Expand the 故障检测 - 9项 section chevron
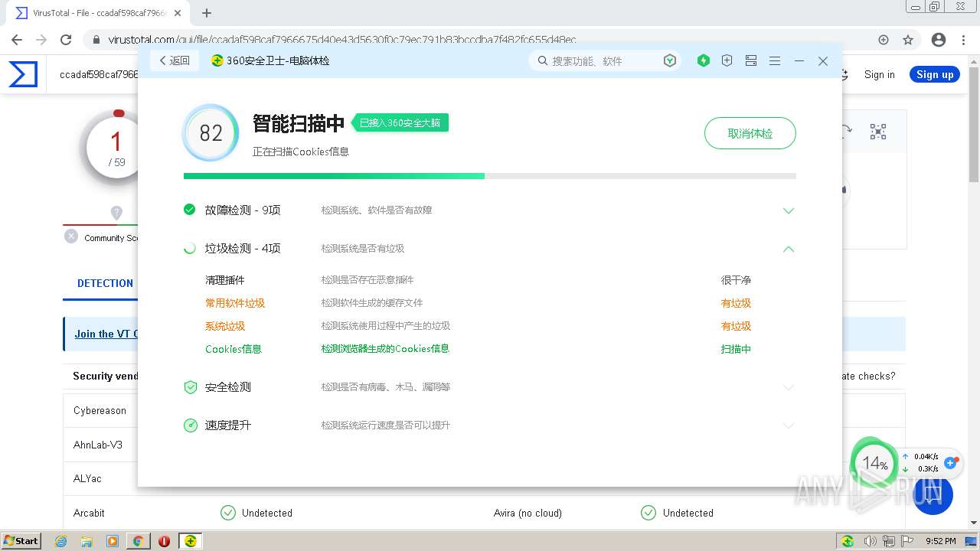Image resolution: width=980 pixels, height=551 pixels. (x=789, y=210)
